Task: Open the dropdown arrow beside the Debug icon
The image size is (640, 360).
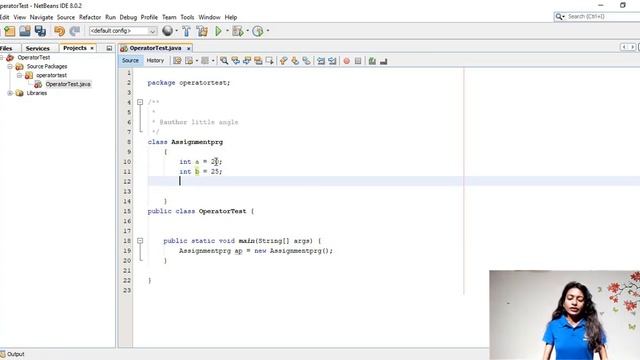Action: pos(247,31)
